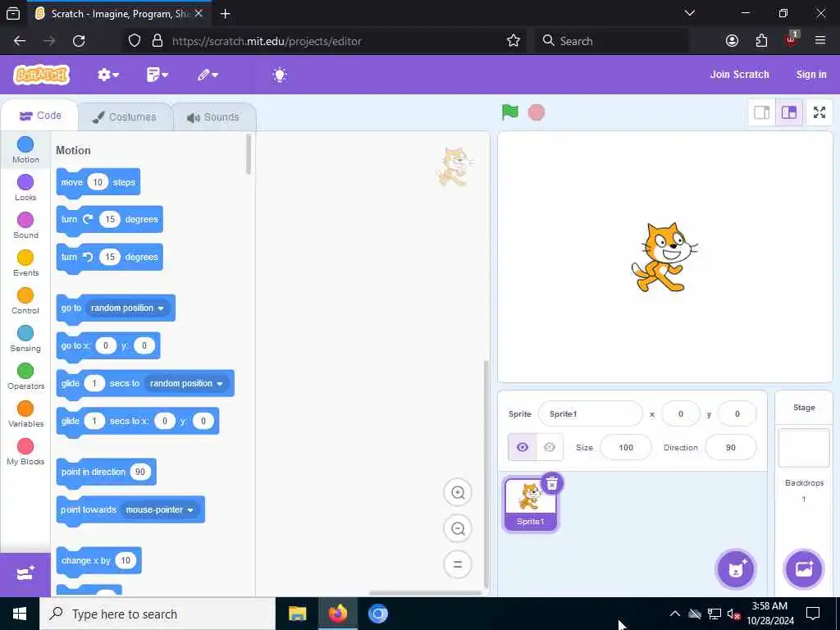Select the Motion blocks category
This screenshot has height=630, width=840.
click(25, 150)
